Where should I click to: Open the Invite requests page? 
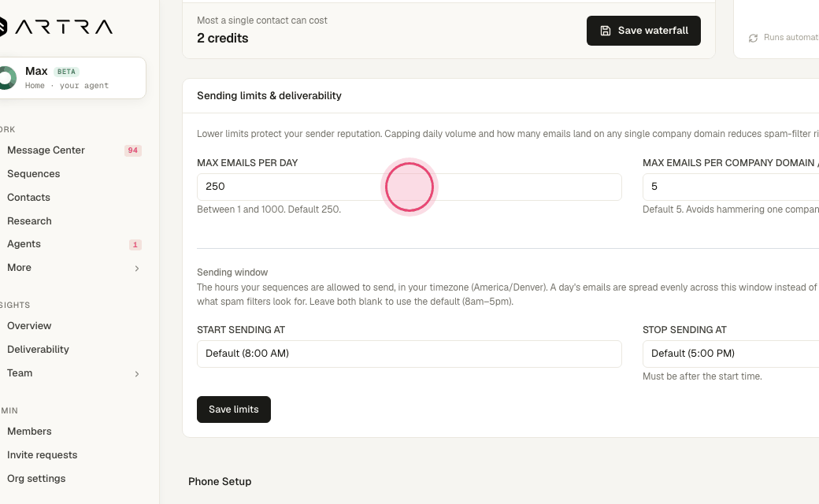43,455
